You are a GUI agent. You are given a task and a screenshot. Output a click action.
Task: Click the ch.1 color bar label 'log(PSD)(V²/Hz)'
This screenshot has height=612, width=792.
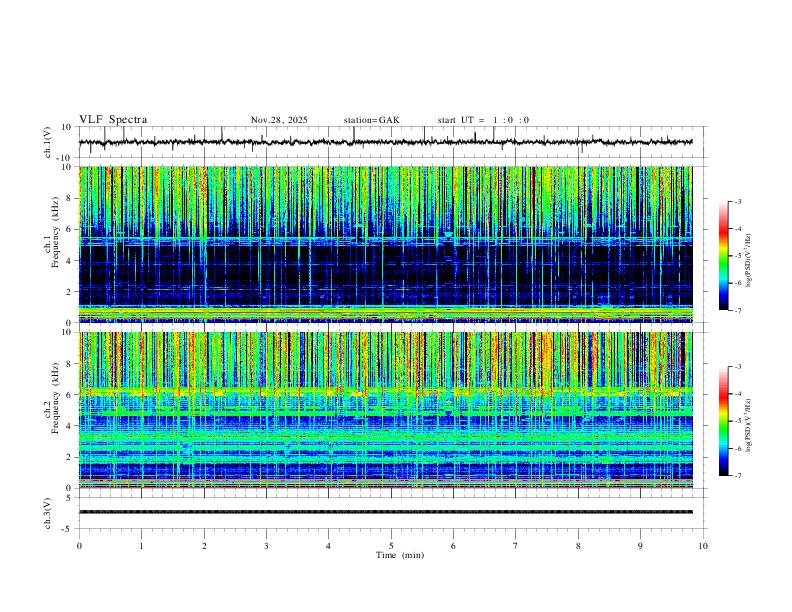coord(749,261)
